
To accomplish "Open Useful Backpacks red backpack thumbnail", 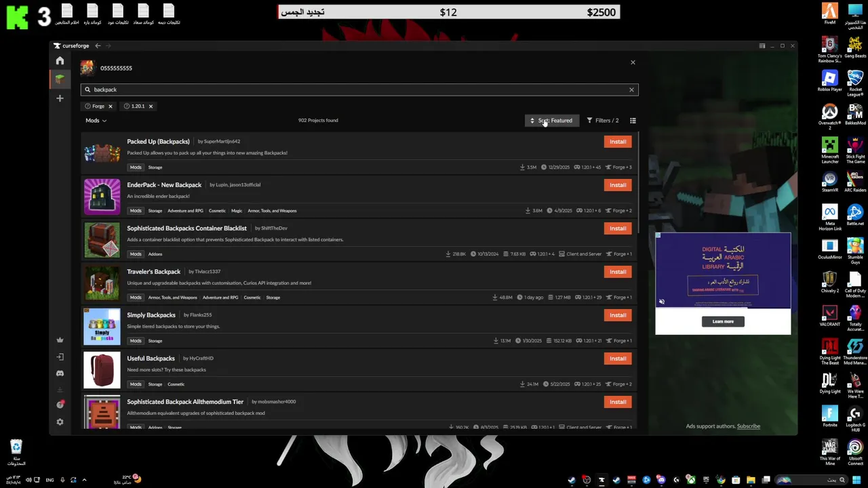I will [102, 370].
